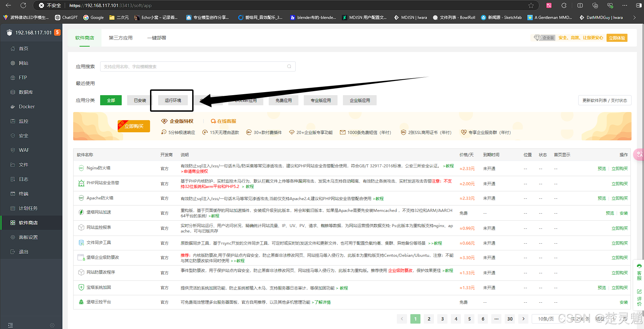Filter by 运行环境 category

173,100
